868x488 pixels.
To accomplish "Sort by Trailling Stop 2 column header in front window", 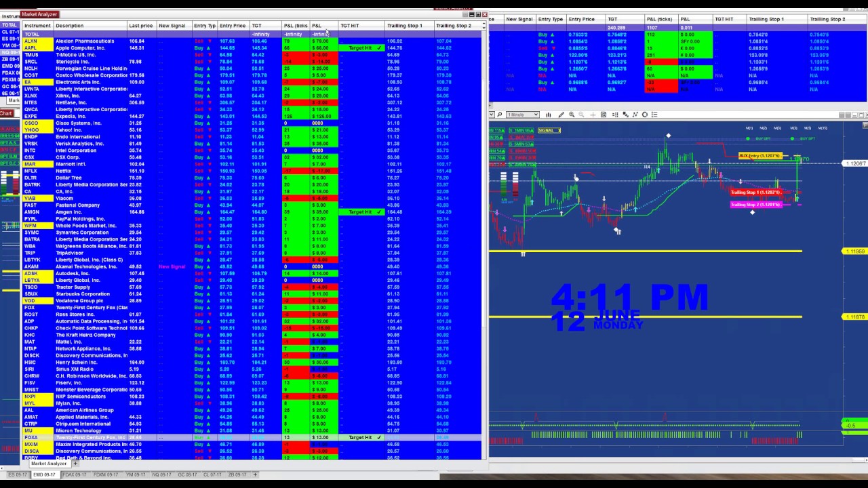I will (x=457, y=26).
